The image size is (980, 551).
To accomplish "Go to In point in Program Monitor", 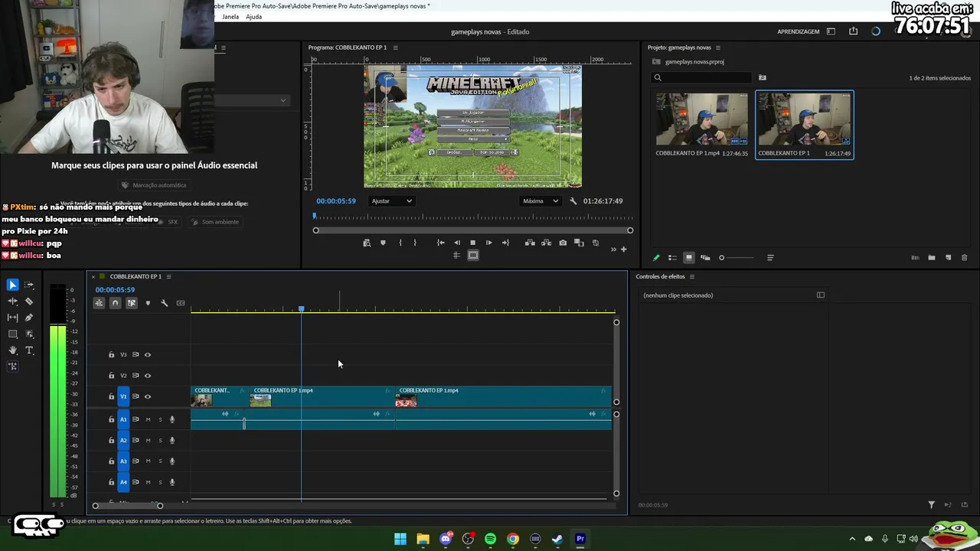I will click(441, 243).
